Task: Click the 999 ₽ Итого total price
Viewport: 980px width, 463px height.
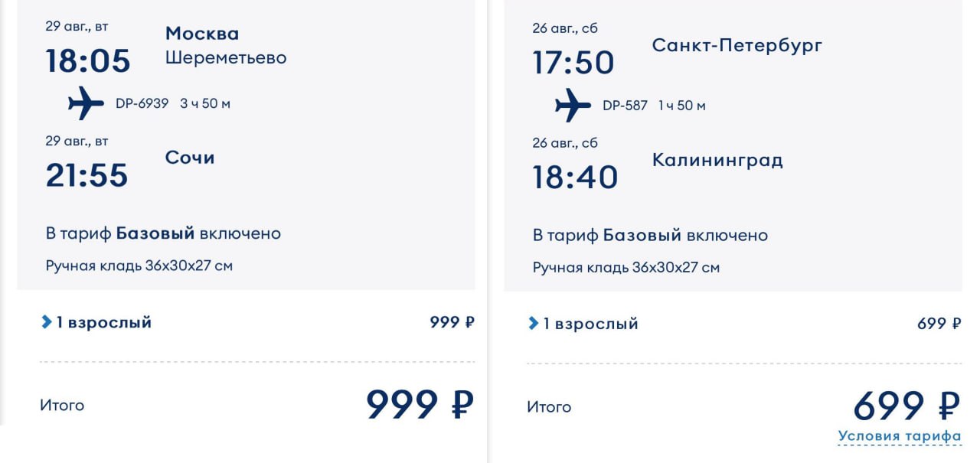Action: (x=420, y=404)
